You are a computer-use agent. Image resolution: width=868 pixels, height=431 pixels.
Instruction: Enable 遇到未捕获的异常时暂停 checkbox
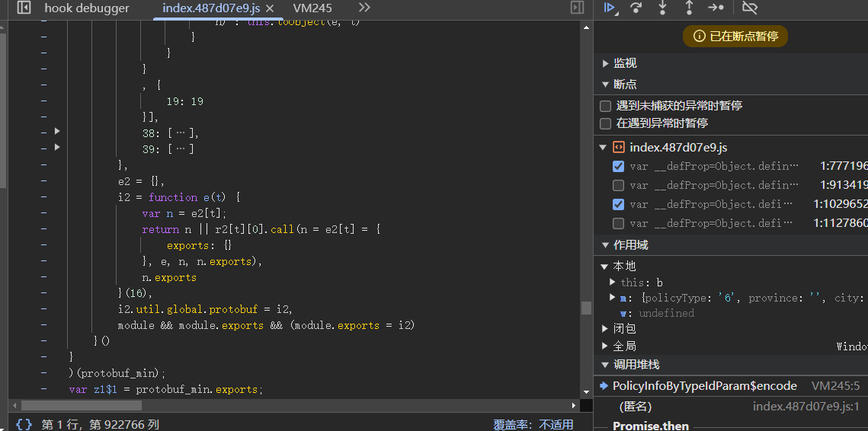coord(606,106)
